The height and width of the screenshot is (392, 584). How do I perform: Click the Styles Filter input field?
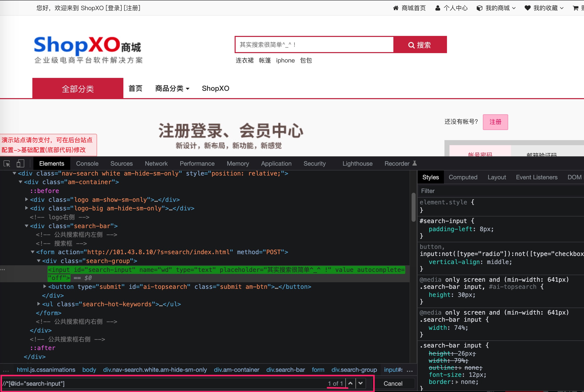[x=501, y=191]
